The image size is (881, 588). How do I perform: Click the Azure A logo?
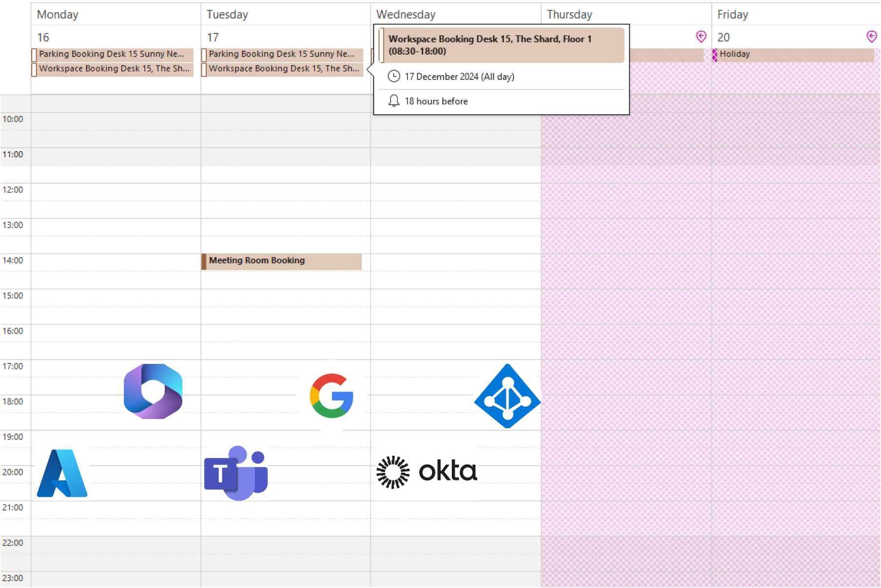[62, 473]
